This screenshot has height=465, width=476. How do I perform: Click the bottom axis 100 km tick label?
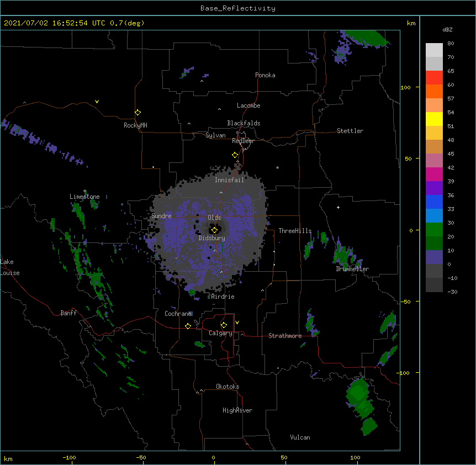(355, 457)
